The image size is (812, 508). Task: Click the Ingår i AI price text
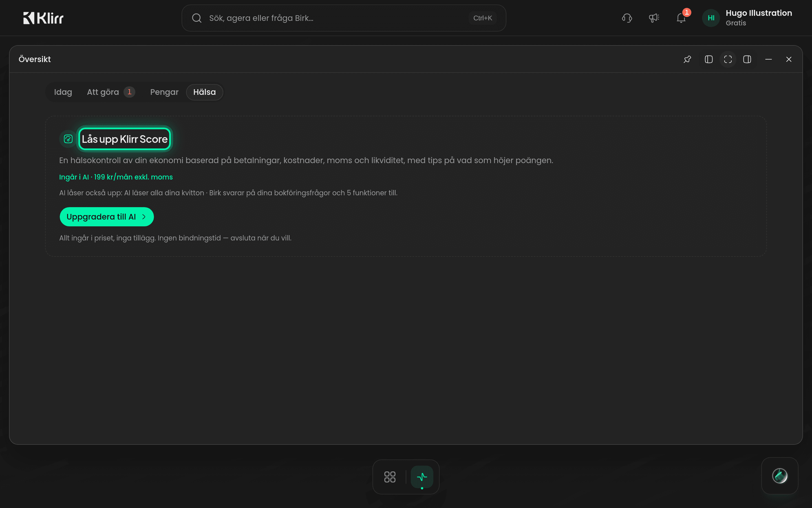point(116,177)
